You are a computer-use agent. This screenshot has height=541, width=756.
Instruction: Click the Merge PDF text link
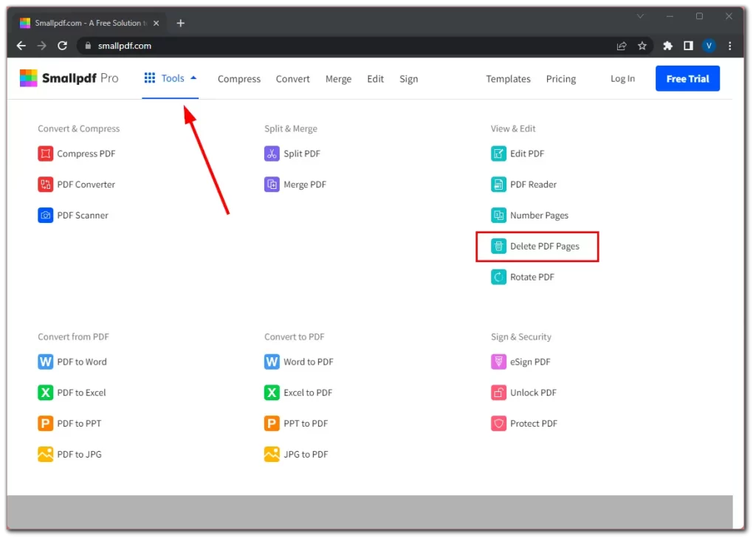[305, 185]
